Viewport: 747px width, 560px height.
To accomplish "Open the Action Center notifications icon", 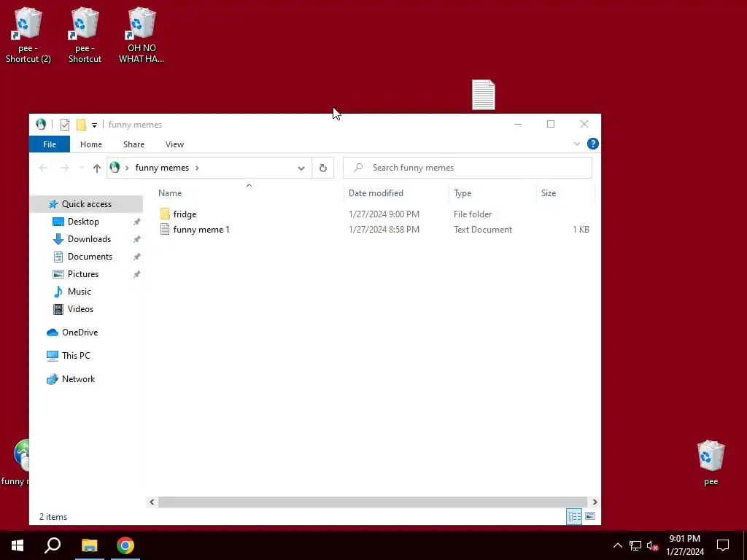I will (723, 545).
